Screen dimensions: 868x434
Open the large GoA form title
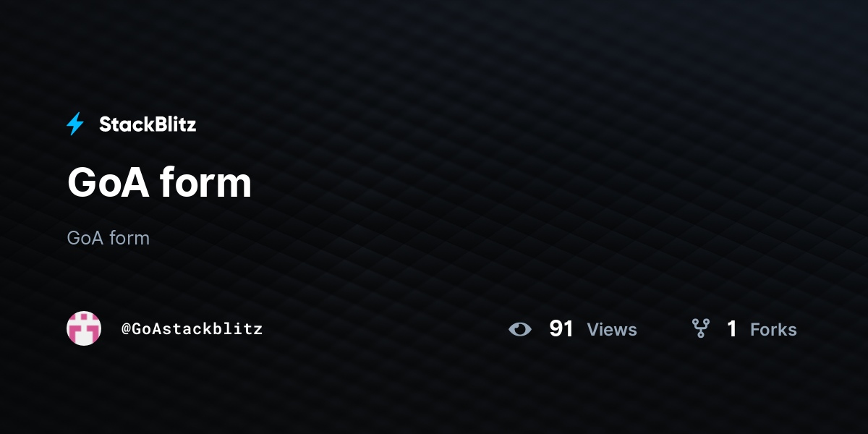point(159,182)
